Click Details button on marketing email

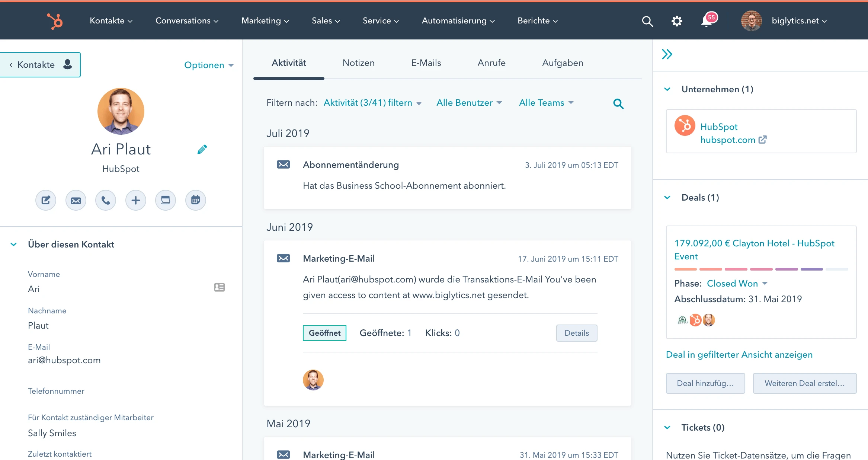coord(577,333)
